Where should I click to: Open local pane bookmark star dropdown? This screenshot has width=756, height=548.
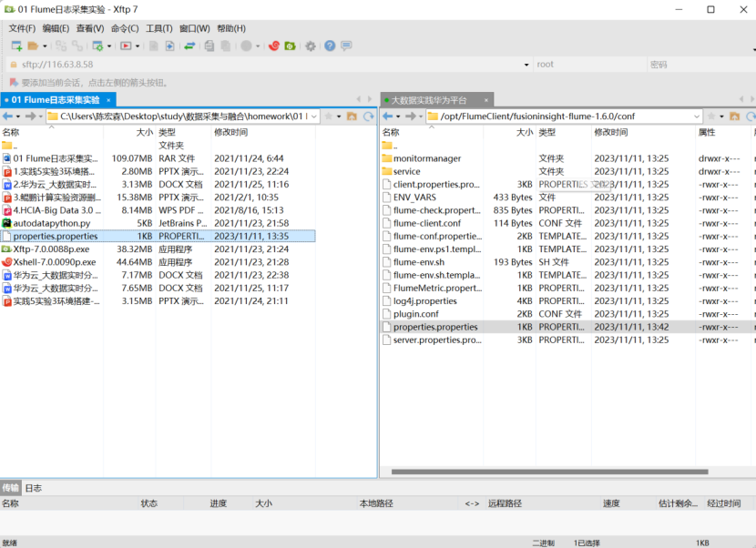point(339,117)
